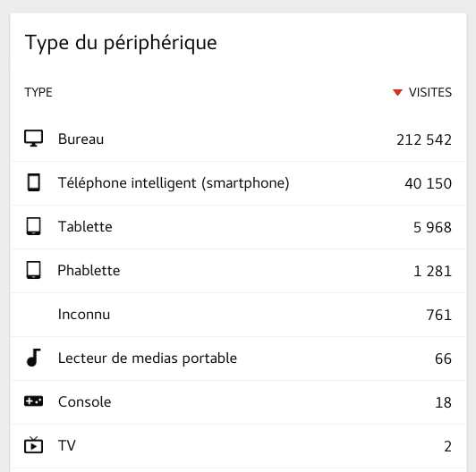This screenshot has height=472, width=476.
Task: Click the tablet icon next to Tablette
Action: (33, 226)
